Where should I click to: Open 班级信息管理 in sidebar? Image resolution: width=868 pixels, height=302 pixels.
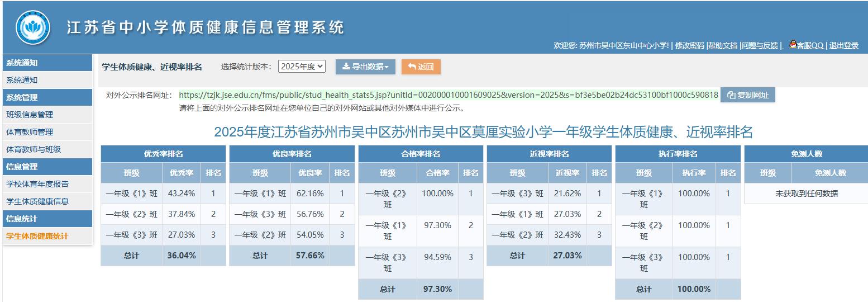(x=47, y=115)
